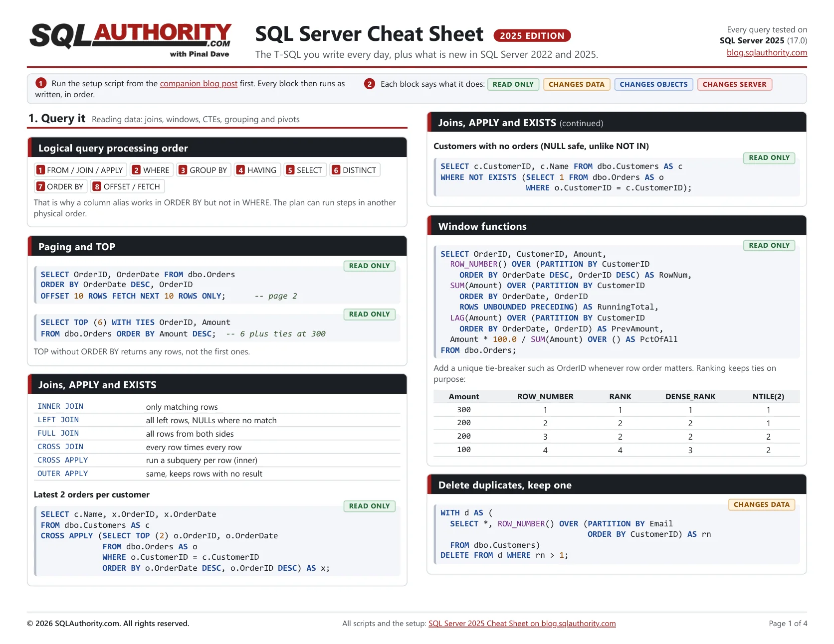
Task: Click the CHANGES OBJECTS legend badge
Action: pyautogui.click(x=653, y=84)
